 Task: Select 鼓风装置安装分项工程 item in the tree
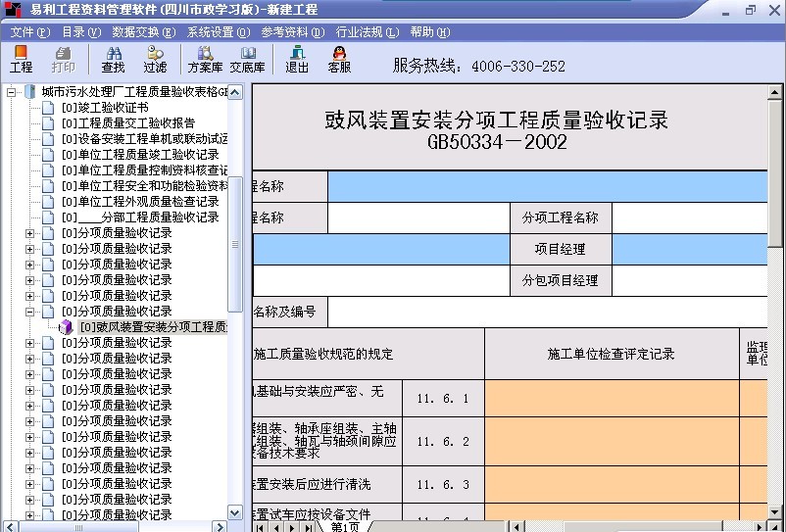[x=152, y=327]
